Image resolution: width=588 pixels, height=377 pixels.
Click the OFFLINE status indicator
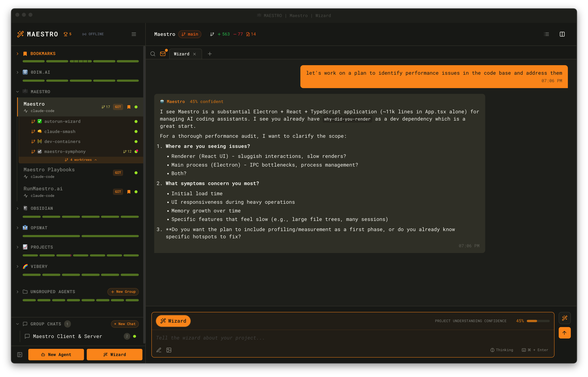93,34
